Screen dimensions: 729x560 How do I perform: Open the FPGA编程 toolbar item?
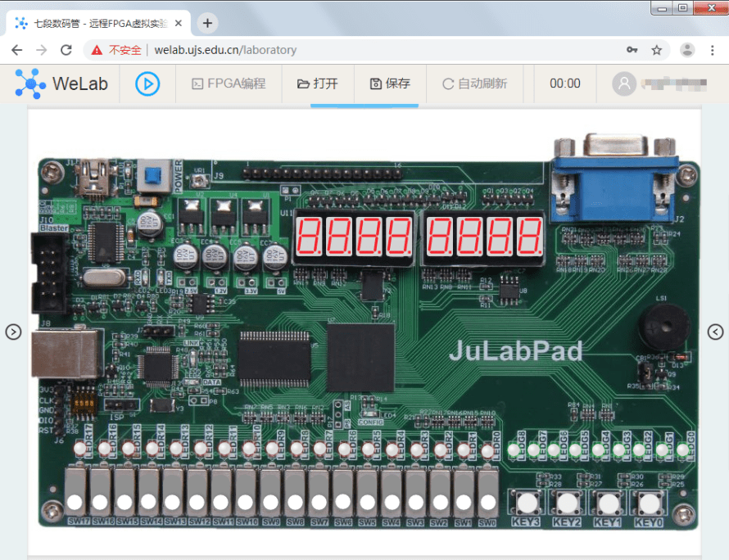coord(229,84)
